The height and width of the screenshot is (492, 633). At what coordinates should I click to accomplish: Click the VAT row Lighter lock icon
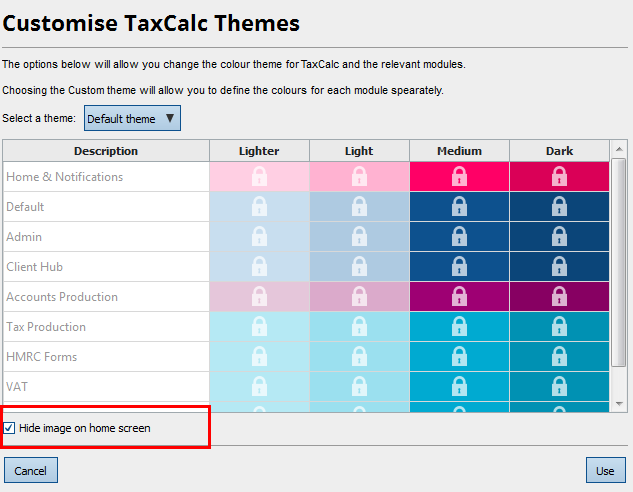coord(259,386)
